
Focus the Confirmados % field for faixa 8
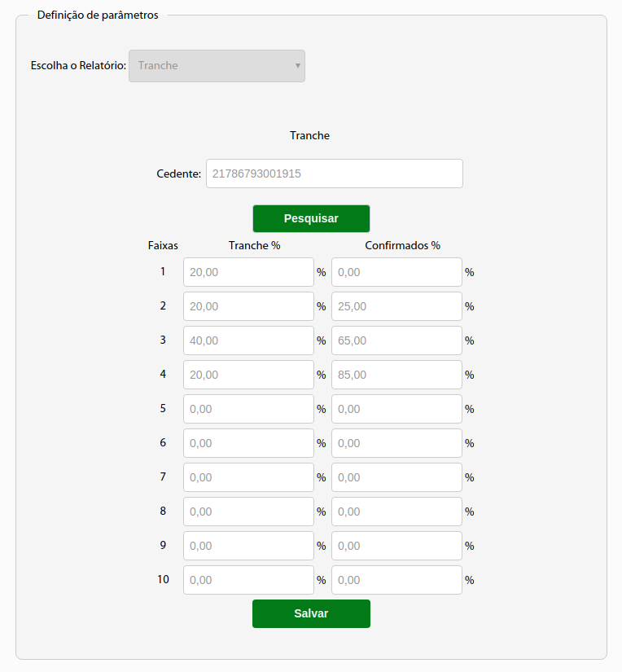tap(396, 512)
